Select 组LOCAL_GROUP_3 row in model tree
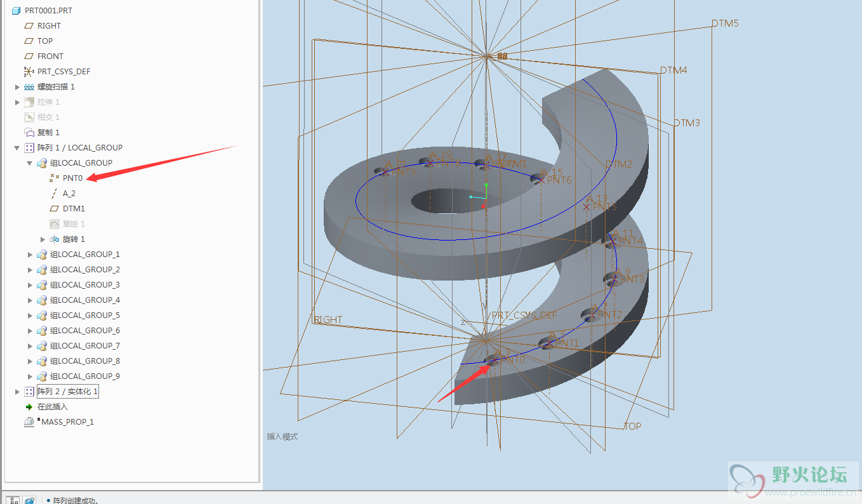Viewport: 862px width, 504px height. click(x=78, y=285)
